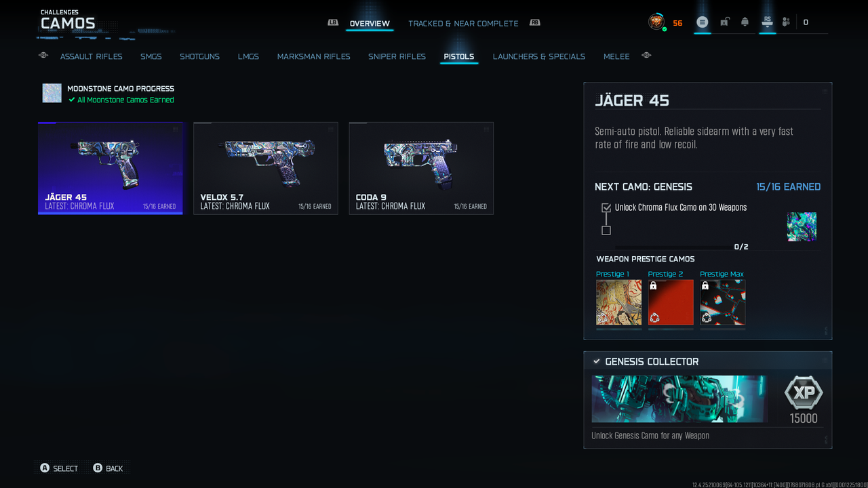Click the left category scroll icon

(x=44, y=56)
